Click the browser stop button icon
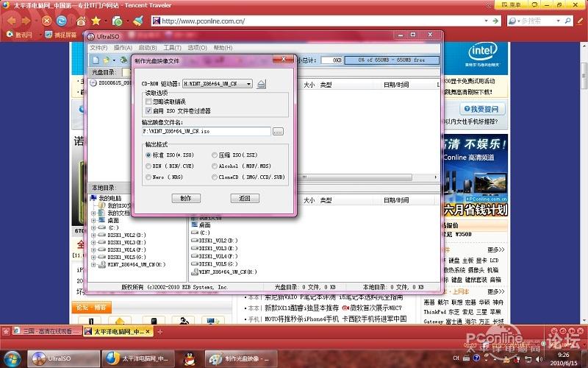 click(47, 20)
